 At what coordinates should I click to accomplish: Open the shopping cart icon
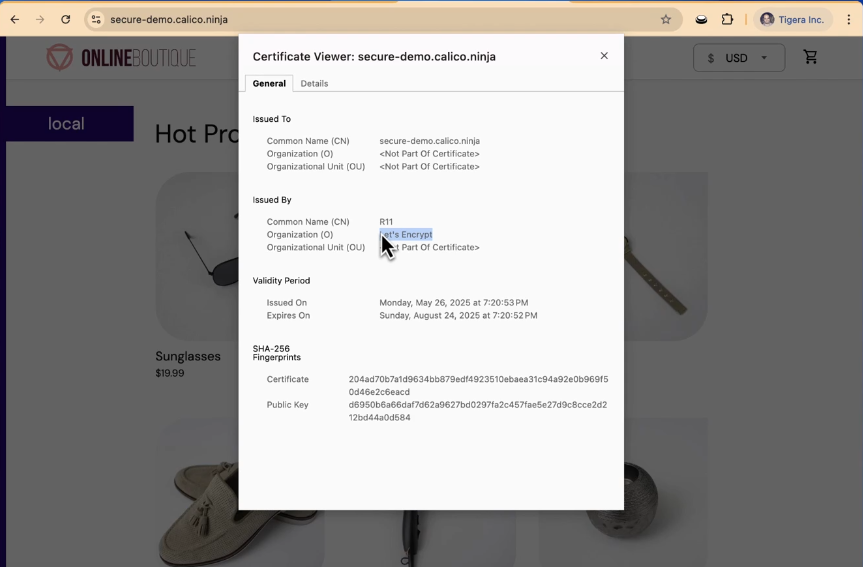tap(810, 57)
